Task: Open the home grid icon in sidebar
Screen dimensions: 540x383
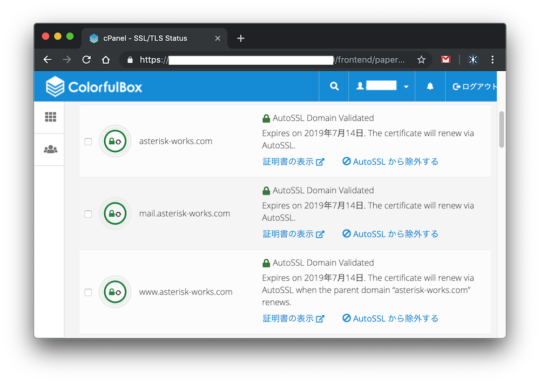Action: coord(50,117)
